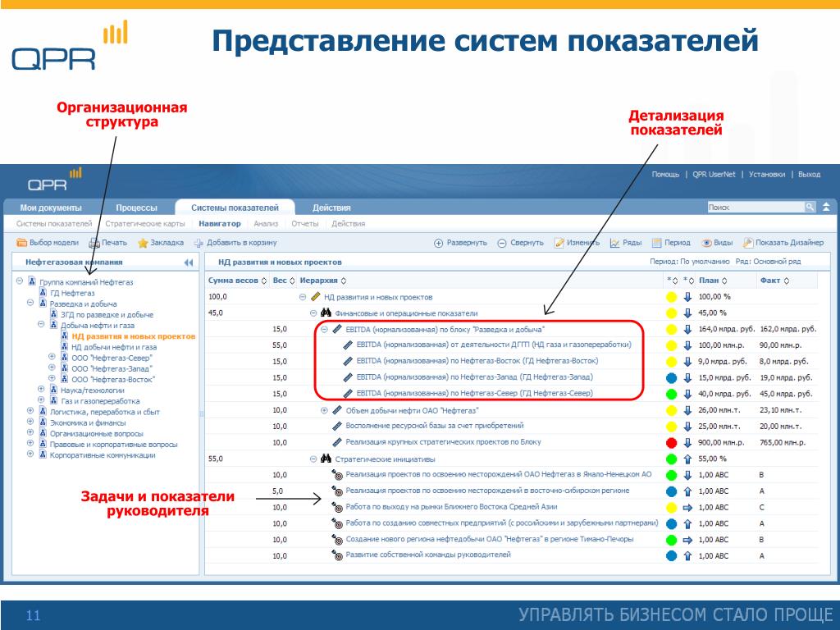Viewport: 840px width, 630px height.
Task: Sort by the План column header
Action: pyautogui.click(x=713, y=281)
